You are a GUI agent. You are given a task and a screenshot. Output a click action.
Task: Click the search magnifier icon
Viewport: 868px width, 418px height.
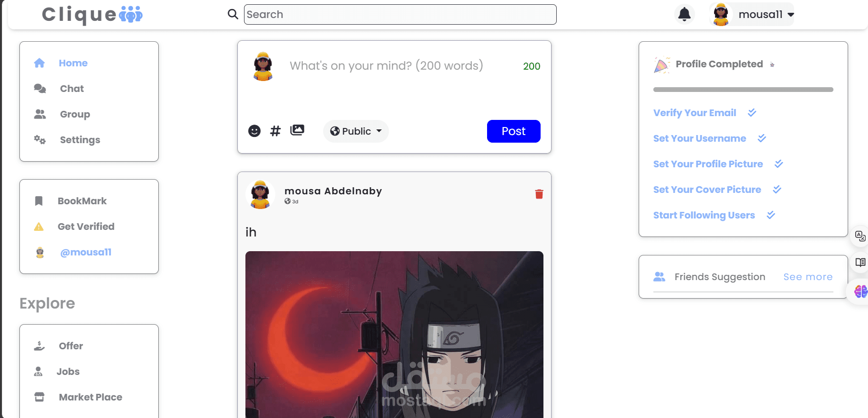(233, 14)
